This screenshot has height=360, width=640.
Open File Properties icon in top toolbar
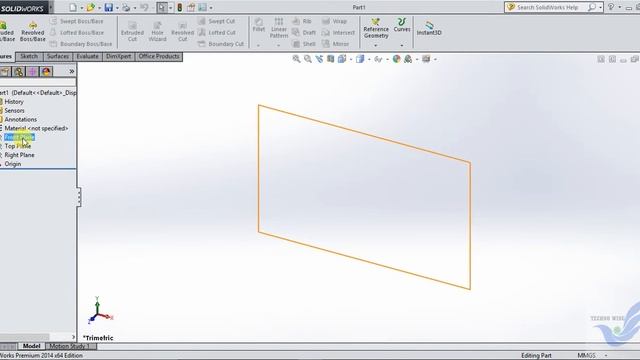[x=191, y=7]
